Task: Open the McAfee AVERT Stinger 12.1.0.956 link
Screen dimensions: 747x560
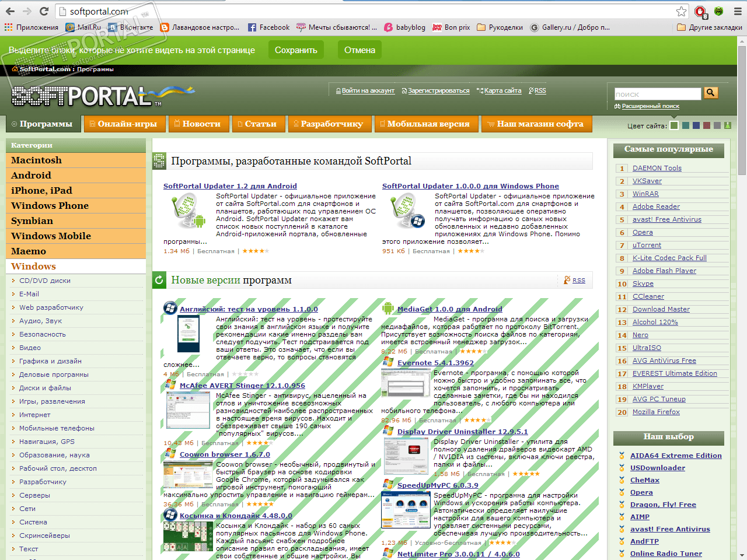Action: [x=242, y=386]
